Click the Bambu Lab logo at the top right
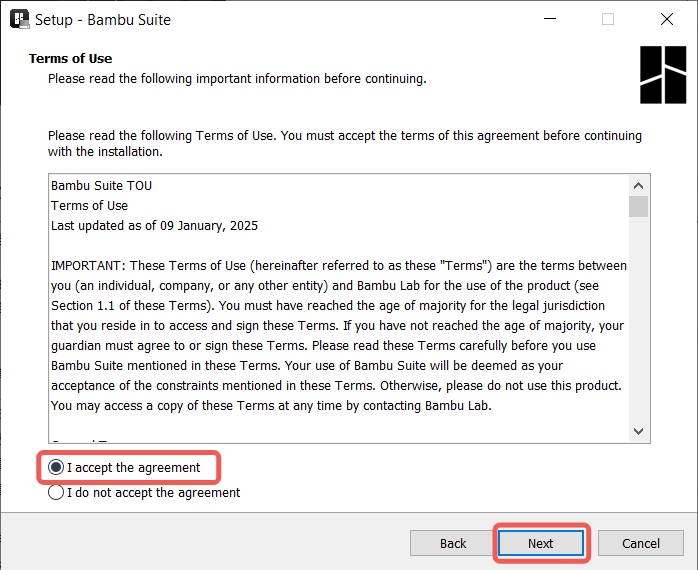This screenshot has height=570, width=698. (663, 74)
